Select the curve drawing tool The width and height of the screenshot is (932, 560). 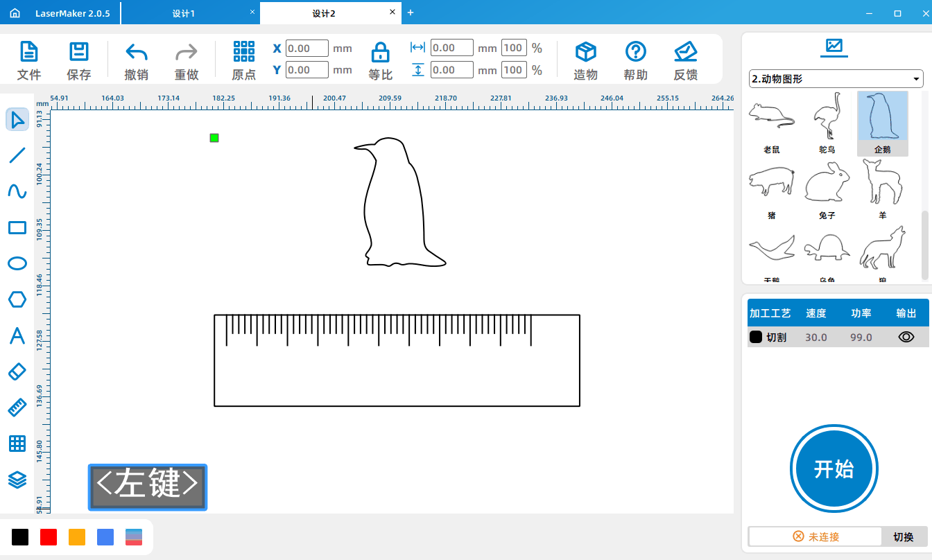[x=17, y=191]
